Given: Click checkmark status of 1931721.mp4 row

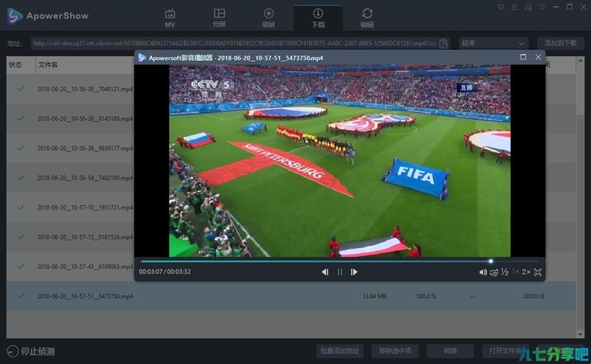Looking at the screenshot, I should (x=21, y=207).
